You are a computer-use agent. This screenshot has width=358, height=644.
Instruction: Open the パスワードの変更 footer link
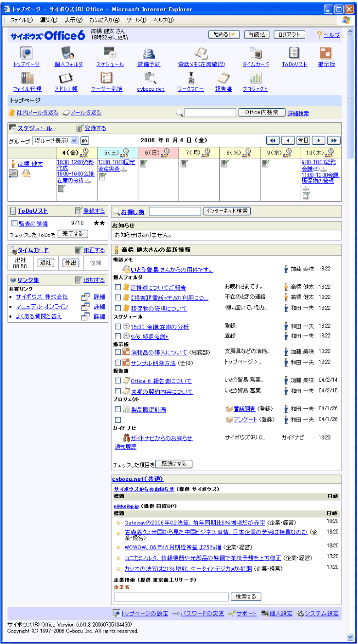point(202,614)
